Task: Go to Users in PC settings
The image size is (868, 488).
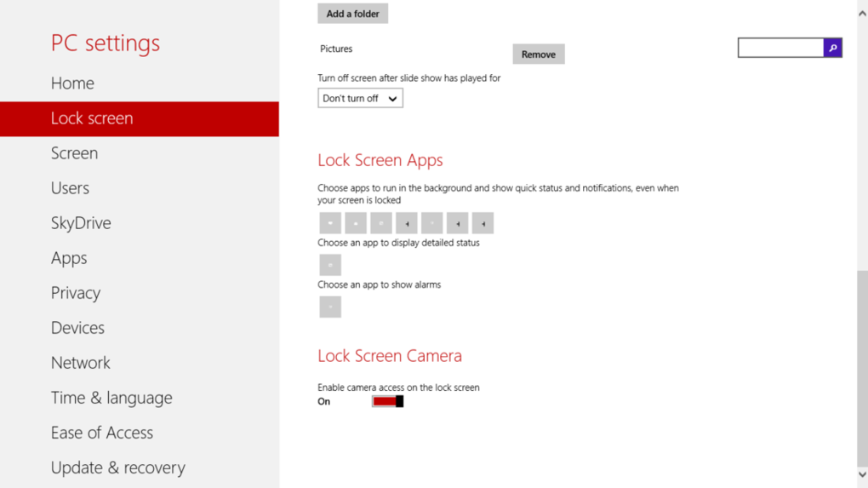Action: 70,188
